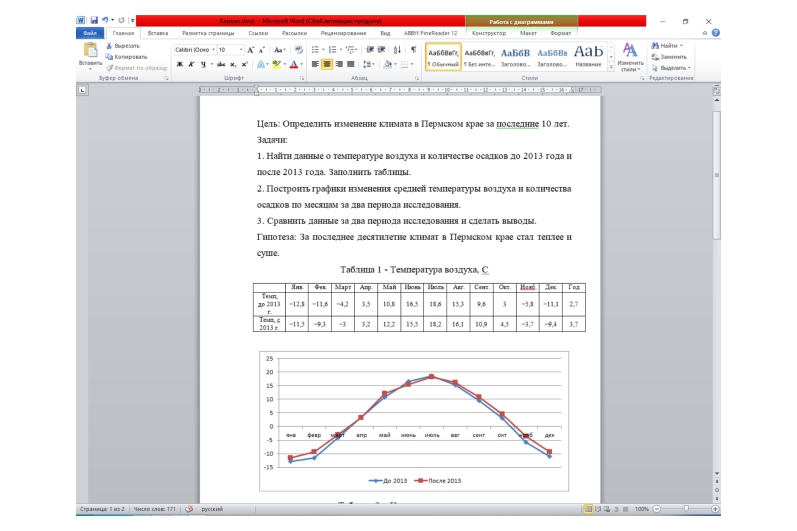Switch to the Вставка tab
The image size is (797, 531).
[x=158, y=33]
